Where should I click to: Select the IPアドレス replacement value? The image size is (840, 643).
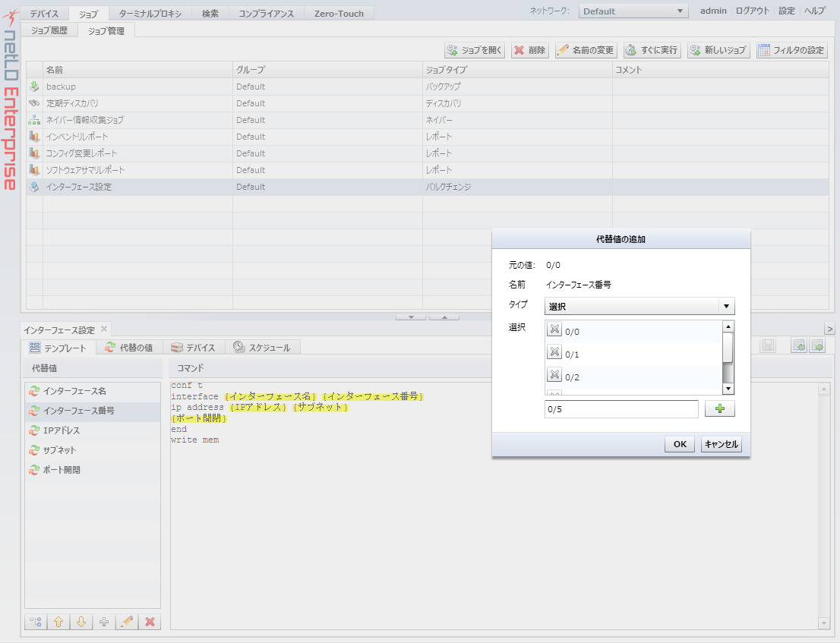click(x=92, y=430)
